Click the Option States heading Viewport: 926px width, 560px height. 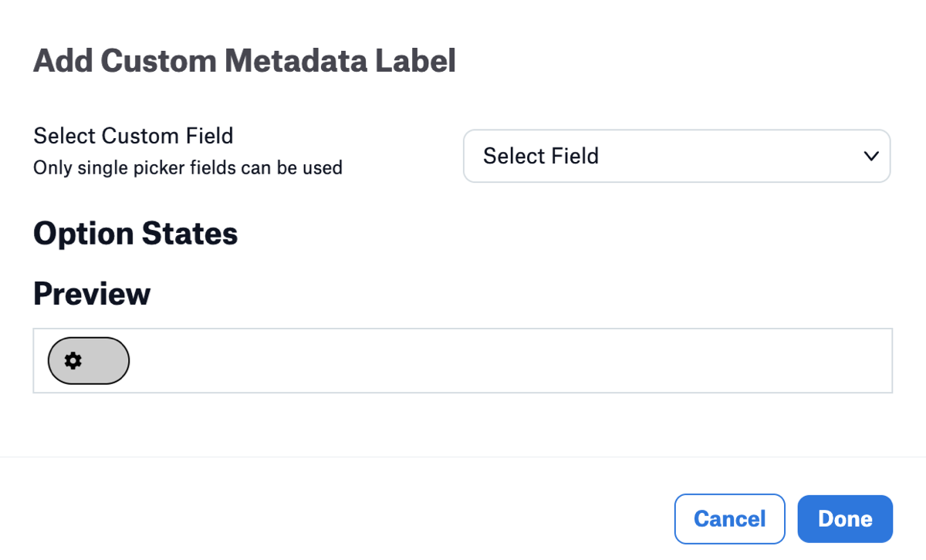[x=136, y=234]
